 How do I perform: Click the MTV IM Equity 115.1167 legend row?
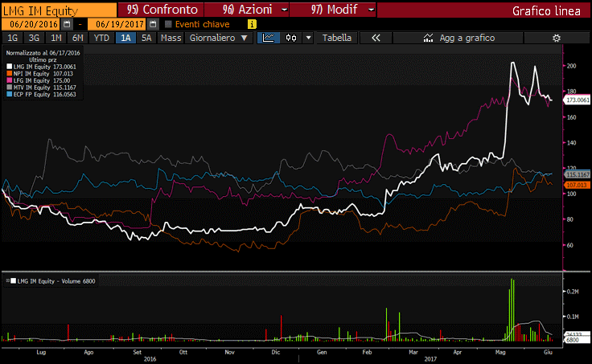(41, 88)
